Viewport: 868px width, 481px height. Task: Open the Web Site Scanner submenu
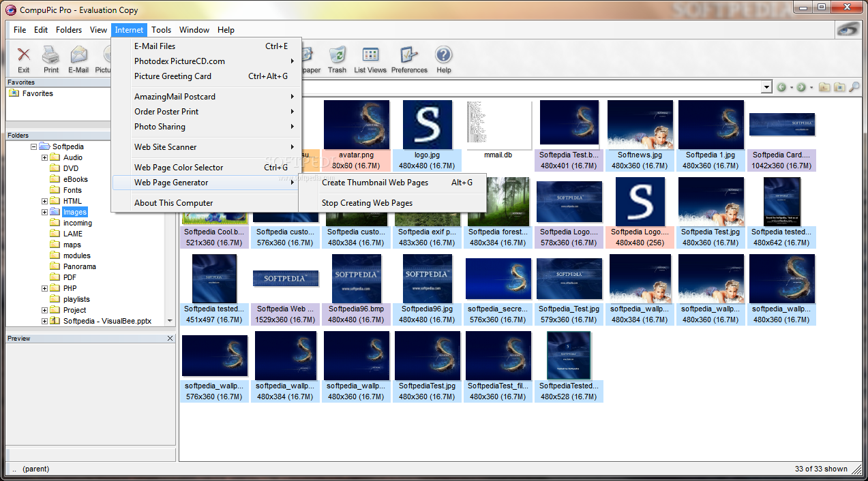tap(206, 147)
